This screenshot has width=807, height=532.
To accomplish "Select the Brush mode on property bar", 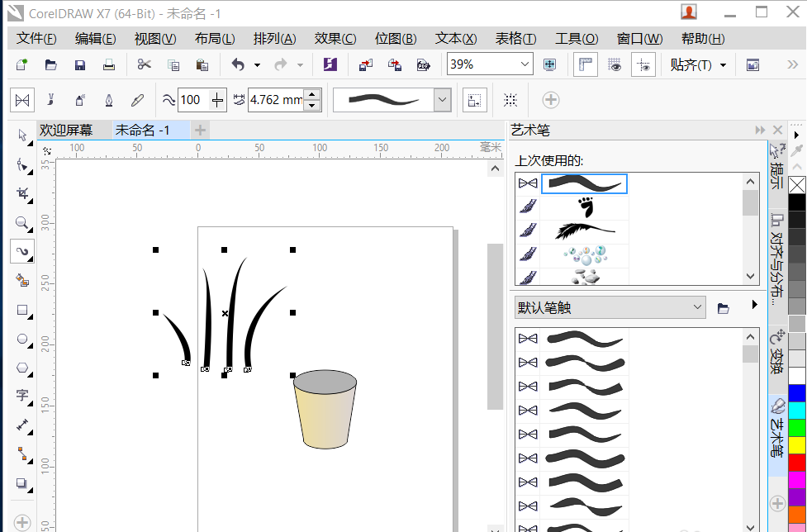I will pyautogui.click(x=50, y=99).
